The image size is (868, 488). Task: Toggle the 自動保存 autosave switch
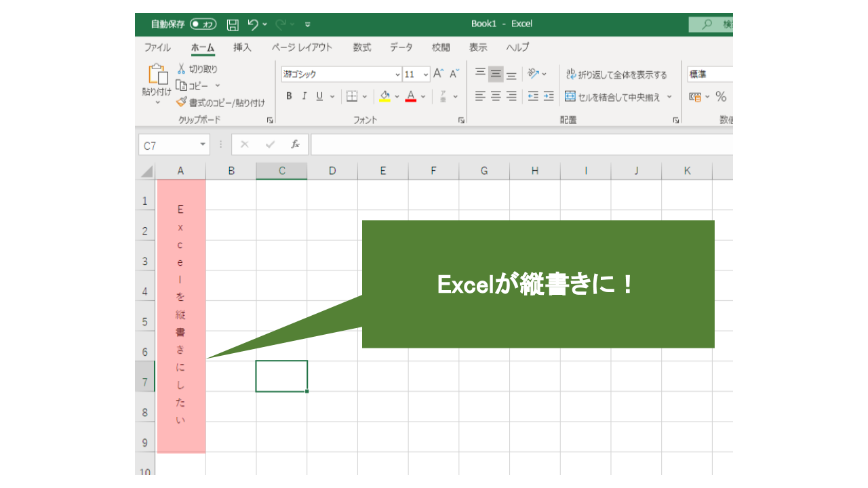pyautogui.click(x=203, y=24)
